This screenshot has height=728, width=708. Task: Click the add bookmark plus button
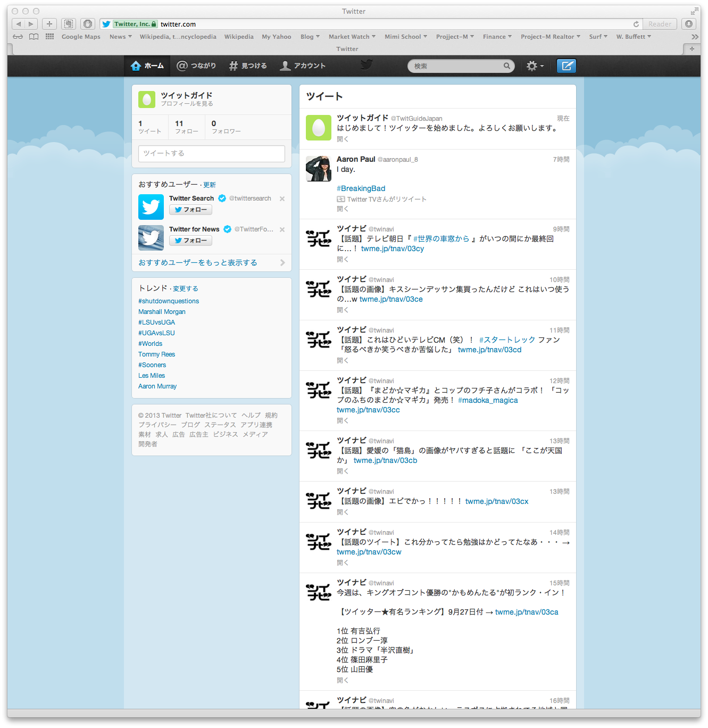pos(49,24)
